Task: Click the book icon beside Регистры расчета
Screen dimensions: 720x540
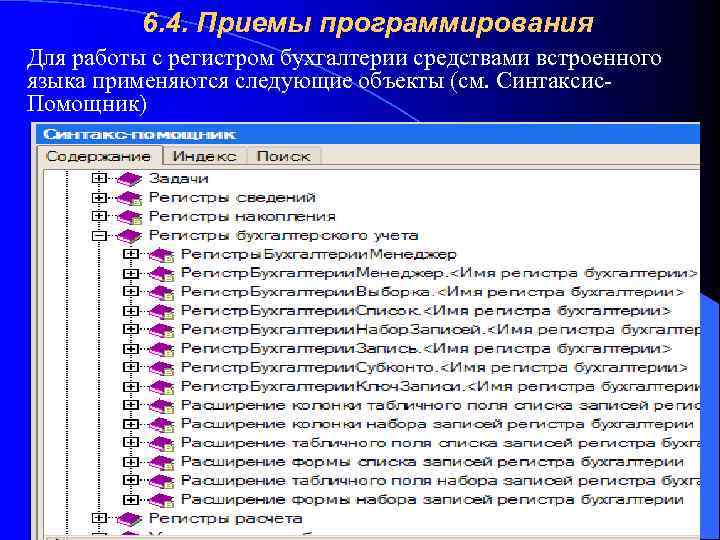Action: (x=129, y=519)
